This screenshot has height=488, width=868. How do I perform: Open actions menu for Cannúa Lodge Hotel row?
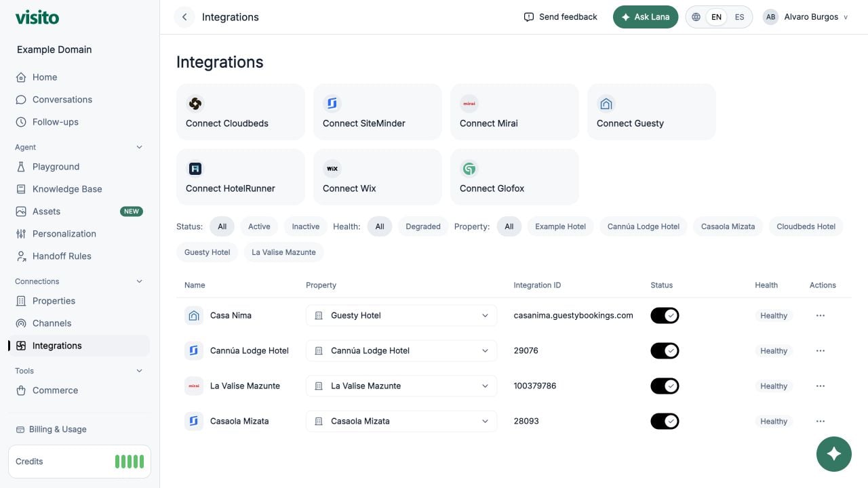(x=821, y=350)
